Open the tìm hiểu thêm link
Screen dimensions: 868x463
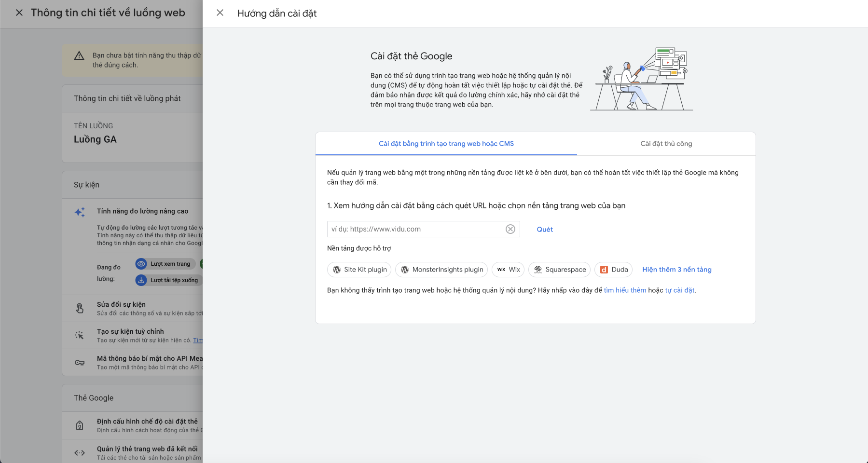click(x=625, y=290)
